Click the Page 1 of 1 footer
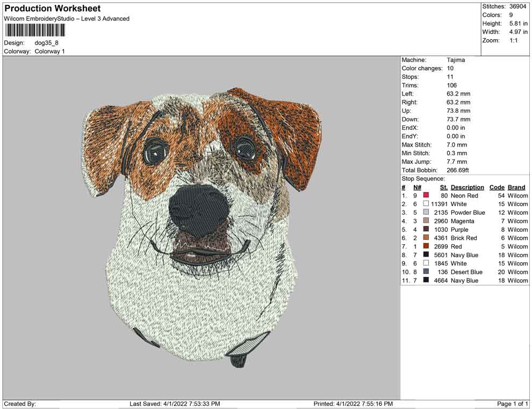 (x=513, y=404)
